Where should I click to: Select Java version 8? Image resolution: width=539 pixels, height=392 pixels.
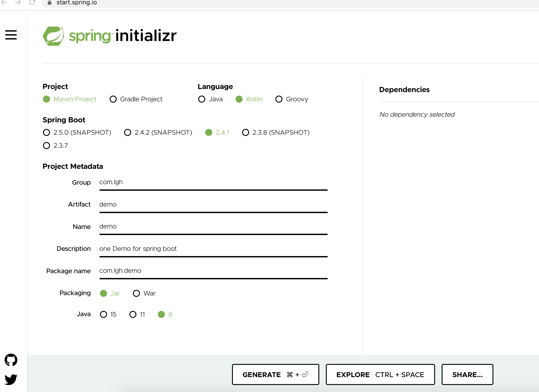click(165, 314)
